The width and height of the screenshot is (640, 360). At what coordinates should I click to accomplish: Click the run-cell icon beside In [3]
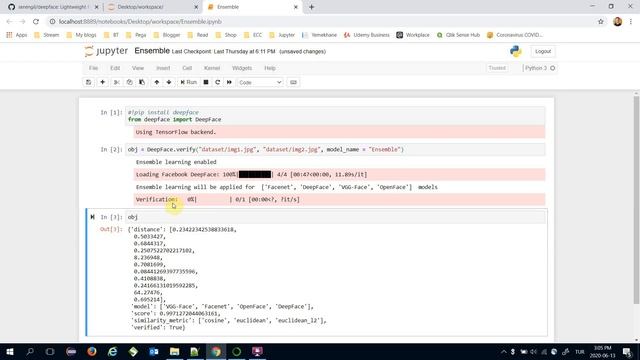pos(92,217)
